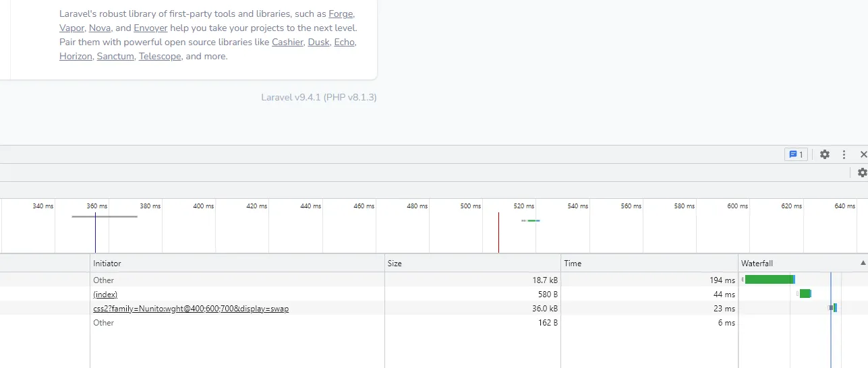Image resolution: width=868 pixels, height=368 pixels.
Task: Select the 18.7 kB size cell
Action: 473,280
